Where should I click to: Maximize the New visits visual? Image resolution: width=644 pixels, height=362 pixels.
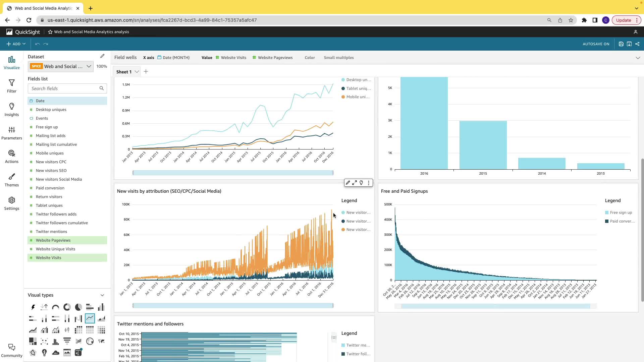(x=355, y=183)
